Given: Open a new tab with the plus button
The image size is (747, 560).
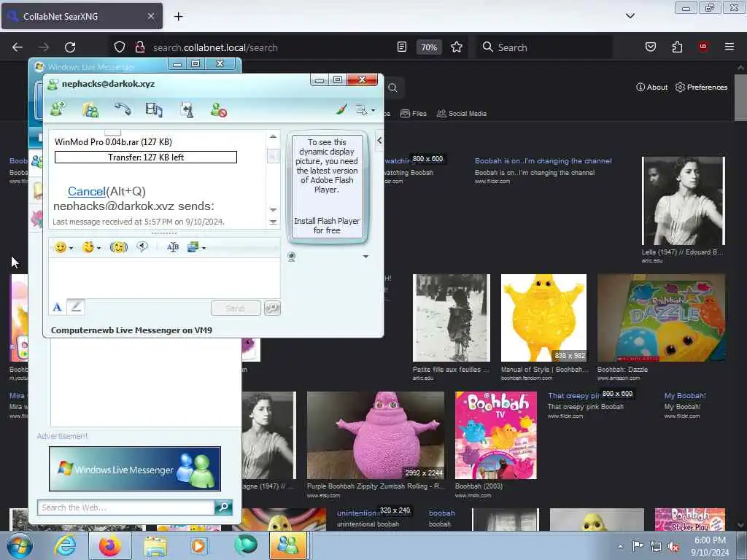Looking at the screenshot, I should click(x=178, y=17).
